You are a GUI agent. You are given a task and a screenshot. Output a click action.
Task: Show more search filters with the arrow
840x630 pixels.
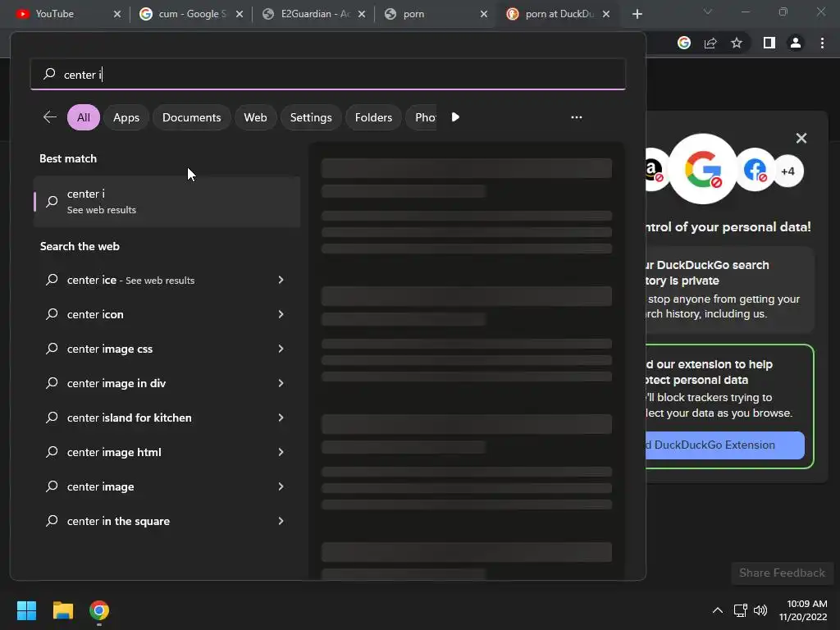pyautogui.click(x=454, y=117)
